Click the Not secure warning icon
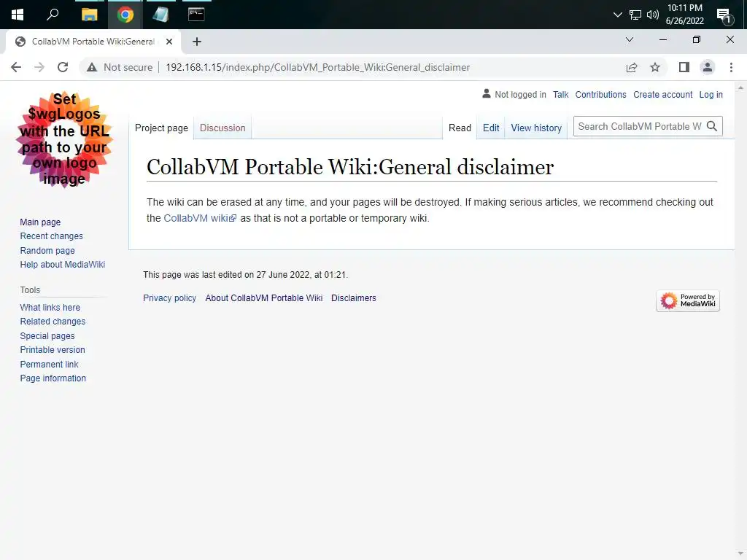The width and height of the screenshot is (747, 560). tap(92, 68)
